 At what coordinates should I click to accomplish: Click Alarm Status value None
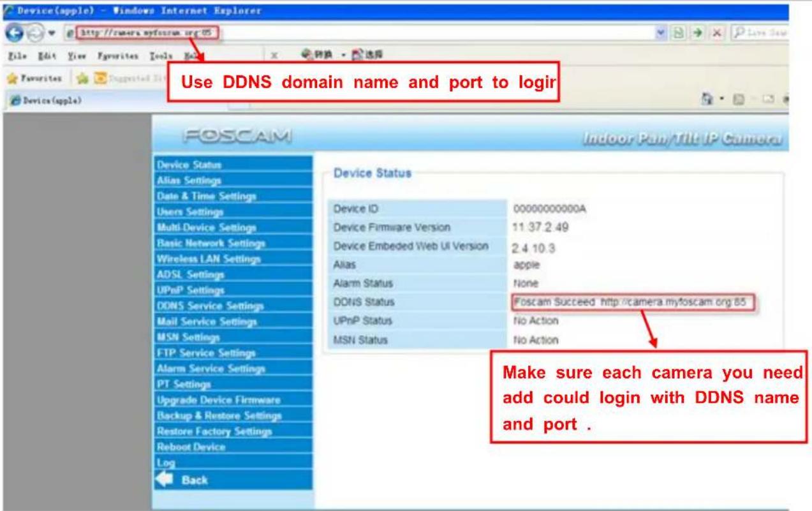click(x=526, y=283)
